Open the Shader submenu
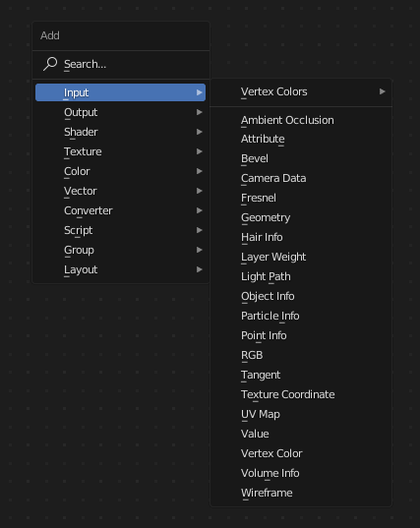Screen dimensions: 420x528 coord(121,132)
